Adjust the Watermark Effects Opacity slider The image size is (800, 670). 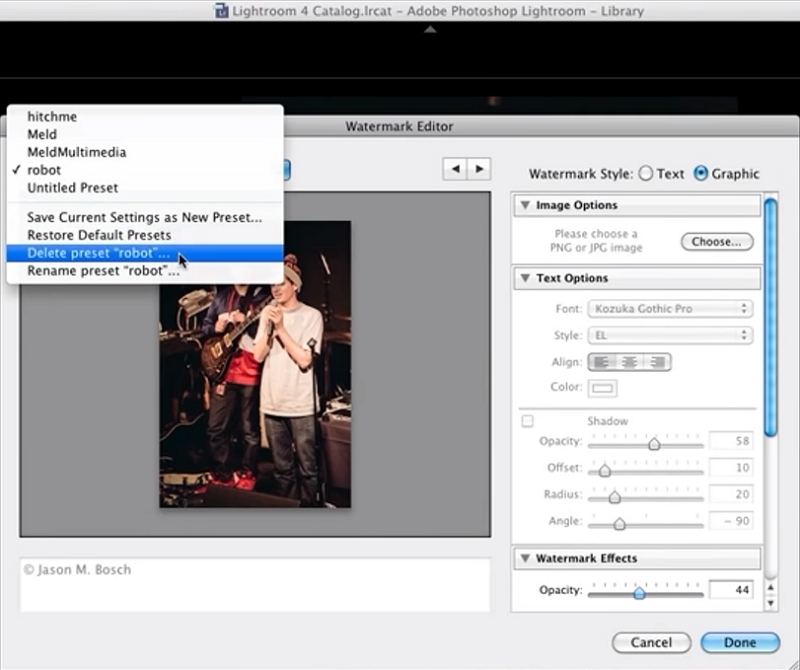[x=639, y=593]
